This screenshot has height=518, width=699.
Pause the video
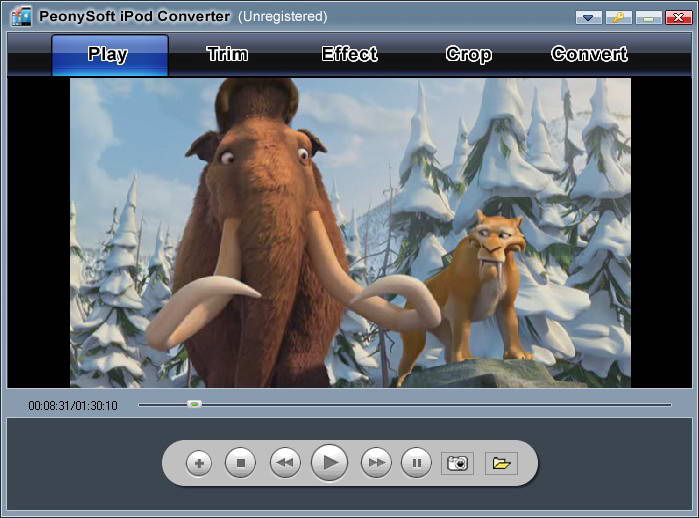click(x=416, y=463)
